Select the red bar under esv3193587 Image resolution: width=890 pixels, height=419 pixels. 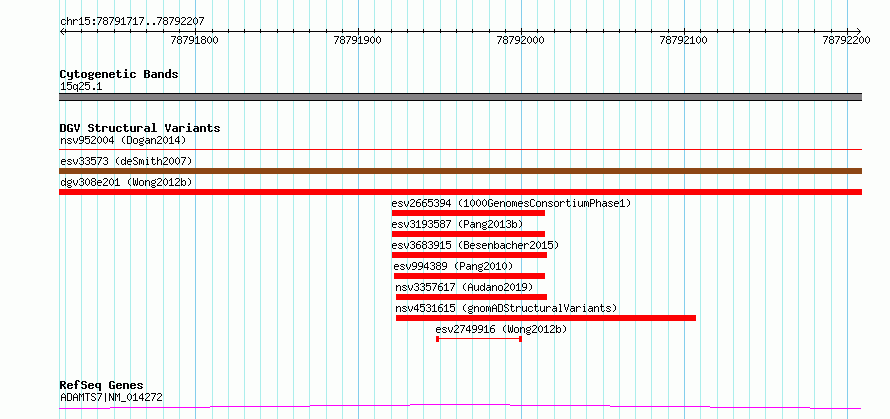tap(468, 234)
